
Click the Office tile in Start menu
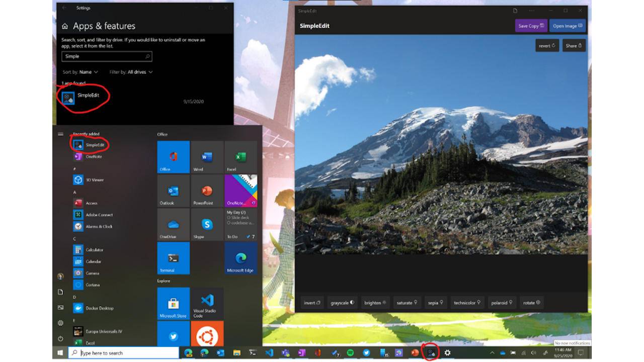[174, 157]
